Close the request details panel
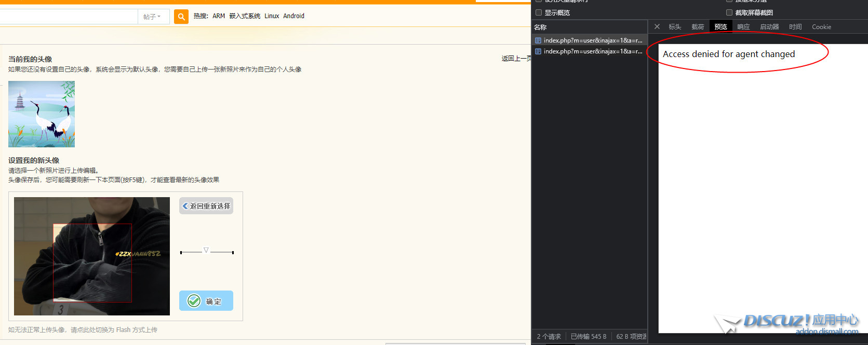Image resolution: width=868 pixels, height=345 pixels. [x=657, y=26]
